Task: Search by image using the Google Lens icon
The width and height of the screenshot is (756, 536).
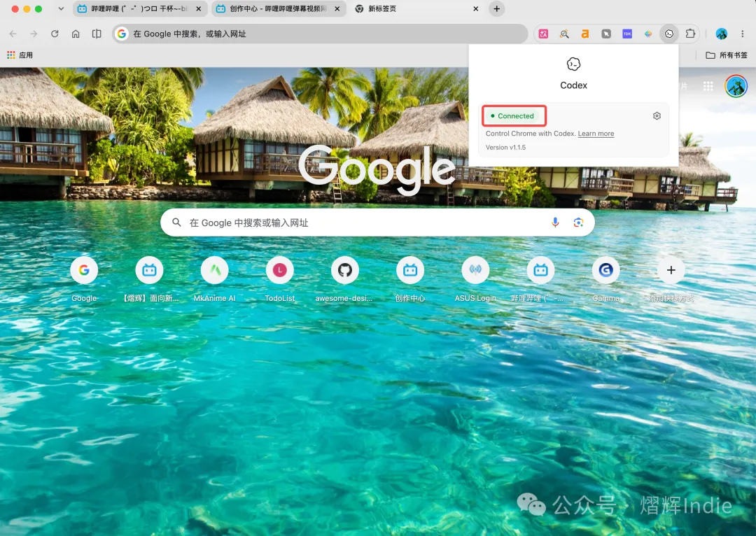Action: tap(578, 223)
